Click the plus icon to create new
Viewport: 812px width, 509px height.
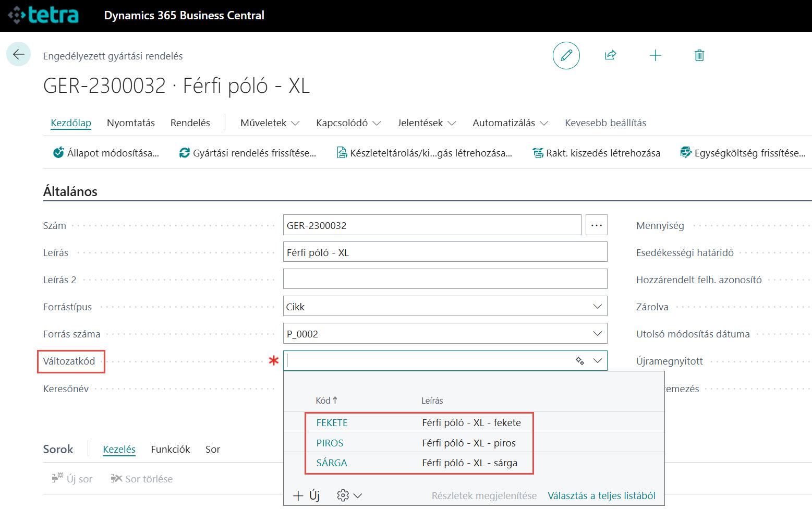tap(655, 55)
